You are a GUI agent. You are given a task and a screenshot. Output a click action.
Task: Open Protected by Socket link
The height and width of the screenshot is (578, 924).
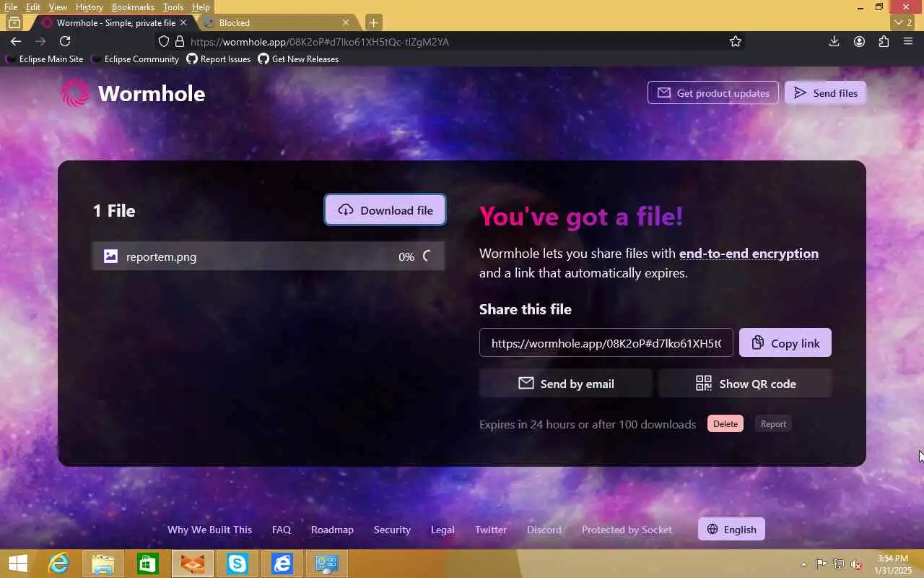click(x=627, y=530)
